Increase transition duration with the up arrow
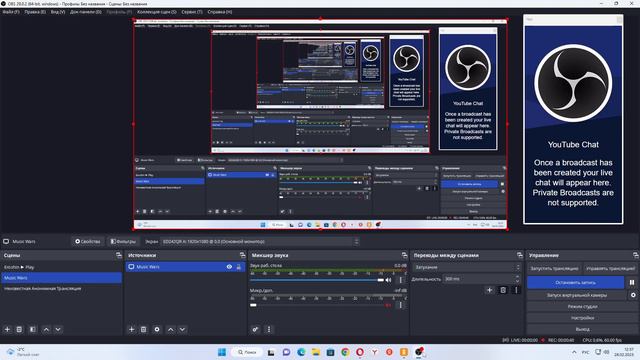640x360 pixels. [517, 277]
